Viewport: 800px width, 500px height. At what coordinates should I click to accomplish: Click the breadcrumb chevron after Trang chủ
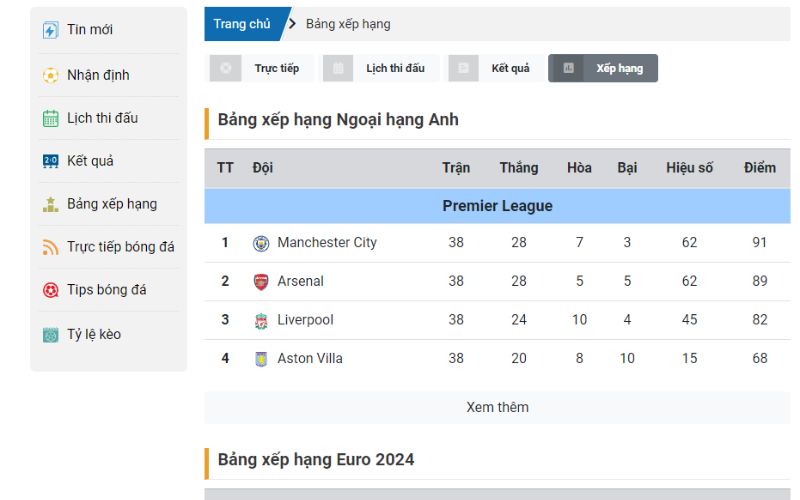point(292,23)
